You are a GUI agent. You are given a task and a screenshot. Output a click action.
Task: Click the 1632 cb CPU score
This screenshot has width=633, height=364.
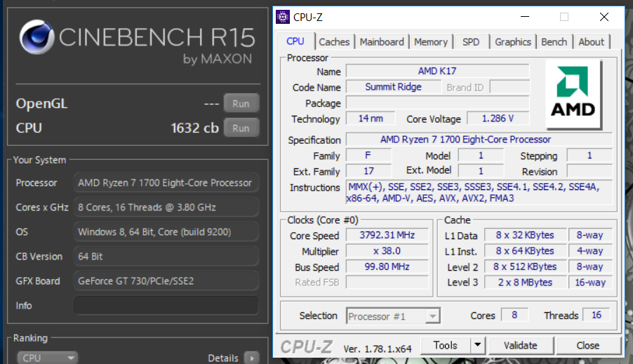click(194, 128)
